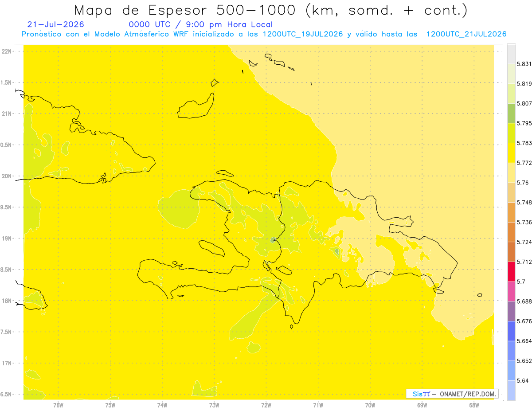532x411 pixels.
Task: Click the colorbar value 5.807
Action: tap(524, 103)
